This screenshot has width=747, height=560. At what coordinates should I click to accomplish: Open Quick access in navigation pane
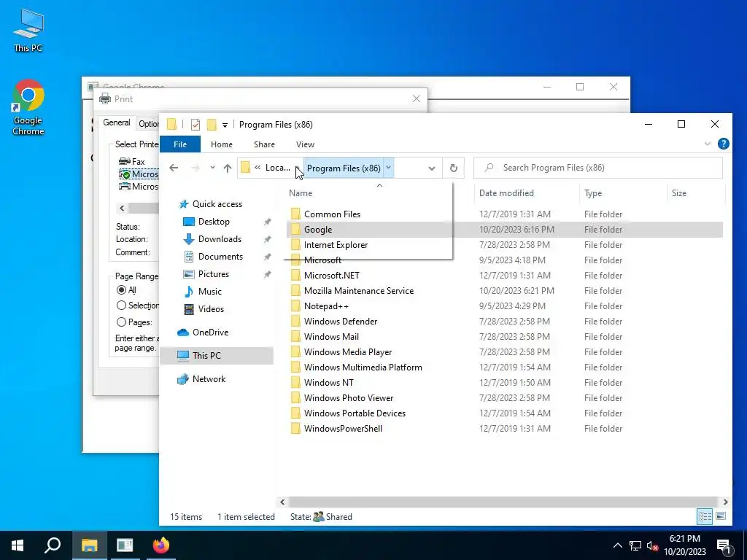point(217,204)
